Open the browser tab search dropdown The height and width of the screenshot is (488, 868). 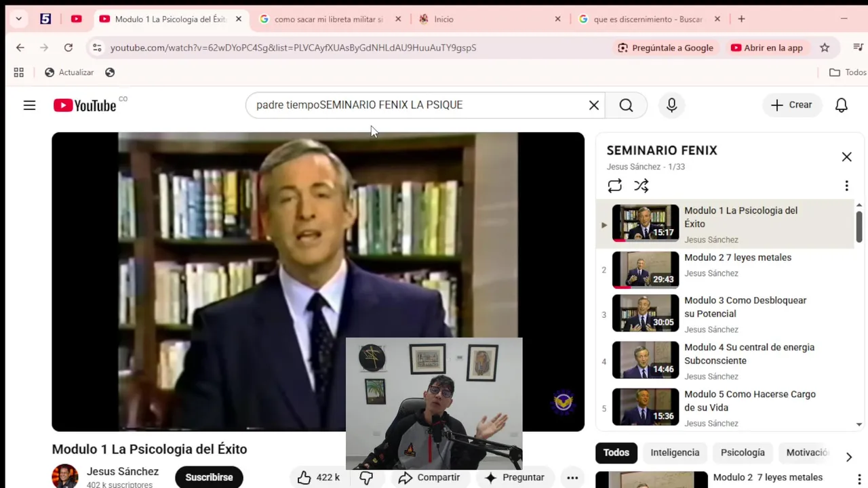[x=18, y=19]
